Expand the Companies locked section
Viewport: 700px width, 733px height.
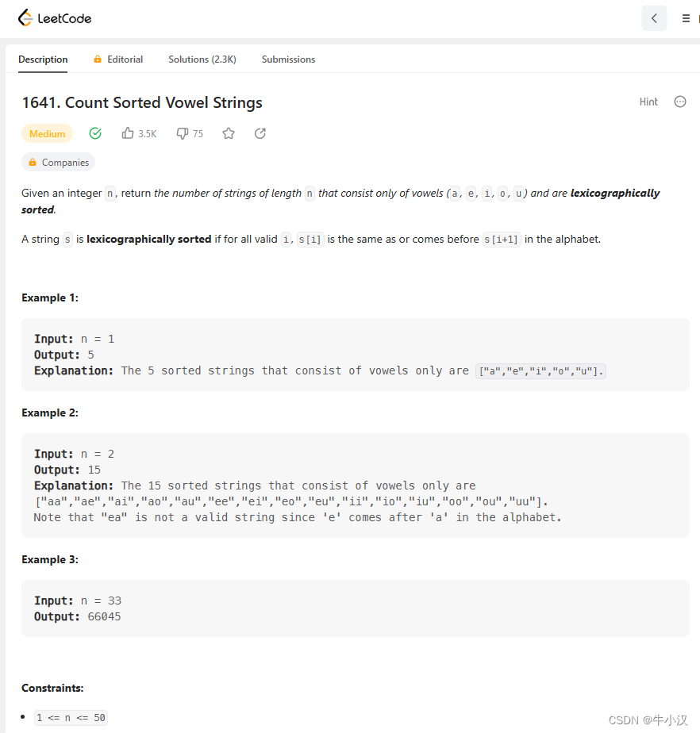tap(58, 162)
